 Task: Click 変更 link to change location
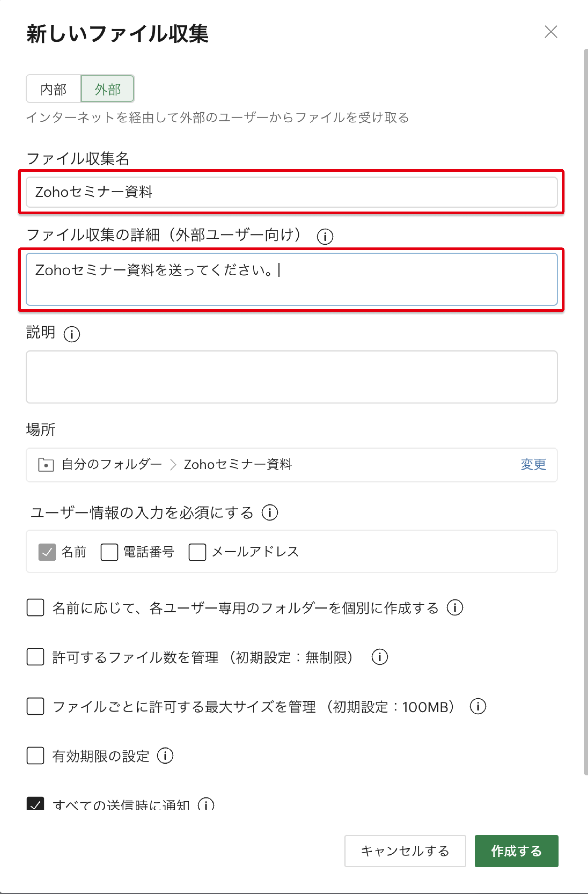(533, 465)
